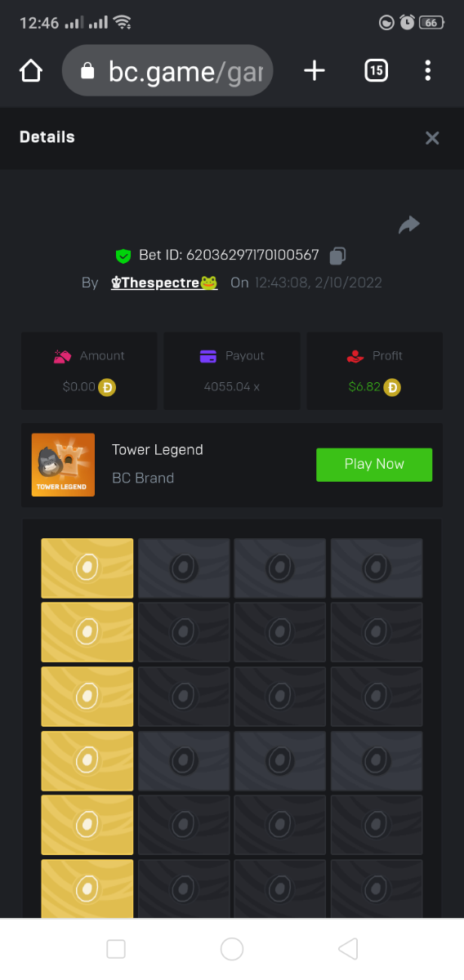This screenshot has width=464, height=980.
Task: Tap the browser home icon
Action: (31, 71)
